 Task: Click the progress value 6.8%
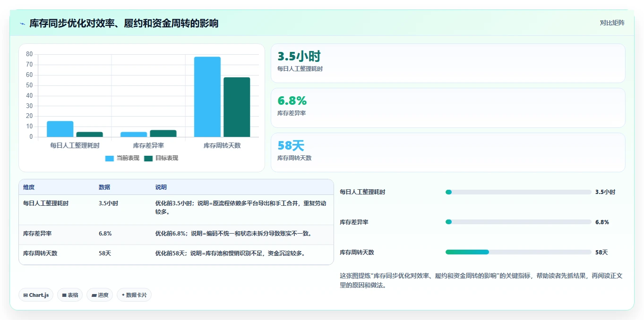[602, 222]
